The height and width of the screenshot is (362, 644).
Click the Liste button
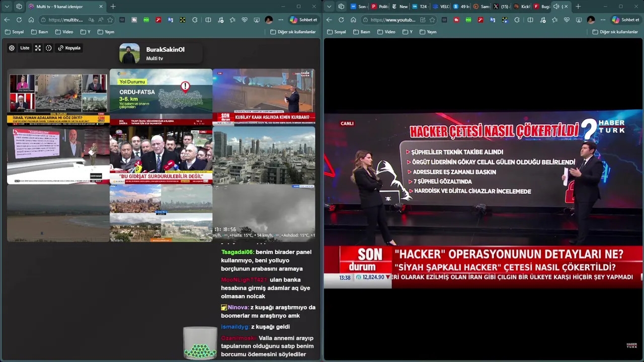tap(25, 48)
